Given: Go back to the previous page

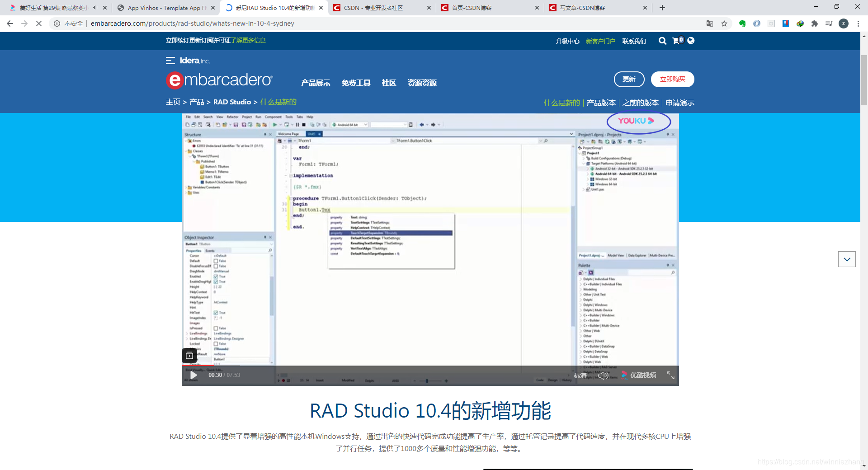Looking at the screenshot, I should click(10, 23).
